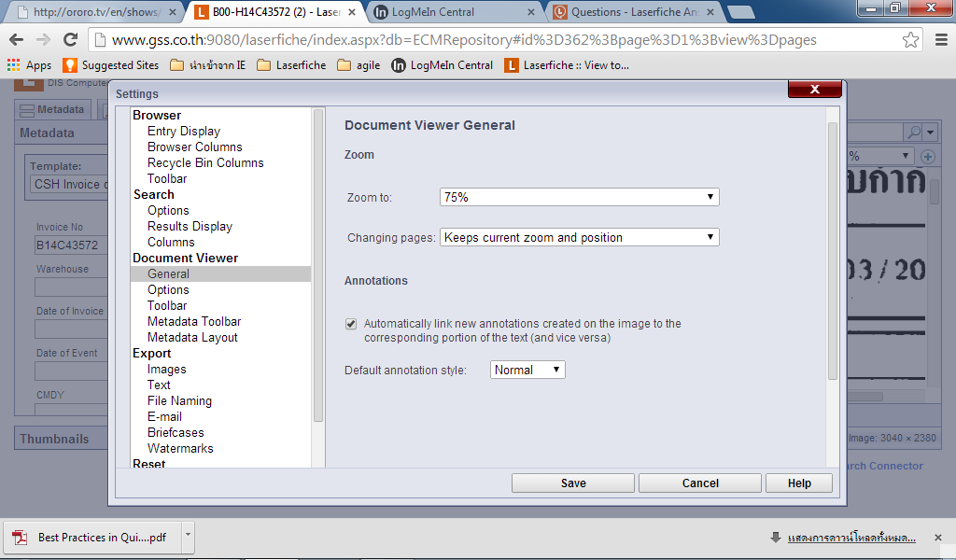Select File Naming settings
Screen dimensions: 956x560
[179, 400]
